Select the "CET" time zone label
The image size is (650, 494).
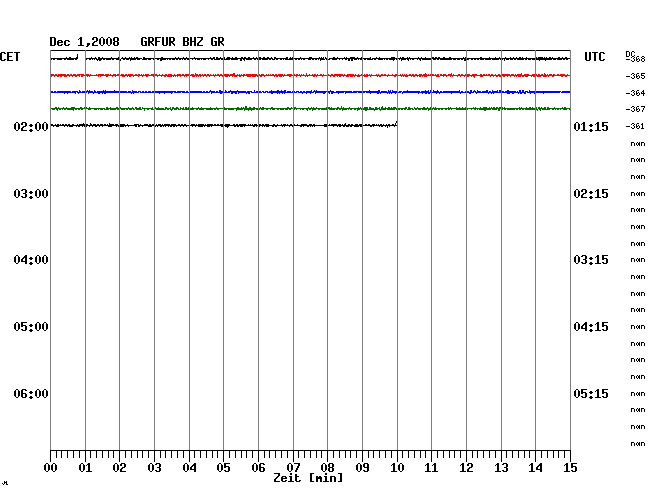click(10, 57)
